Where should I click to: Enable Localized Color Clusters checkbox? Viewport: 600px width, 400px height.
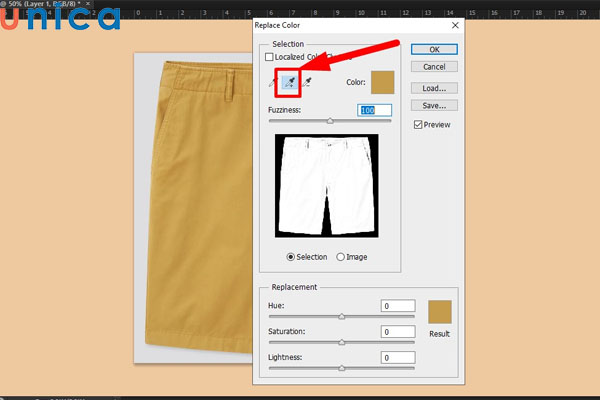[271, 59]
